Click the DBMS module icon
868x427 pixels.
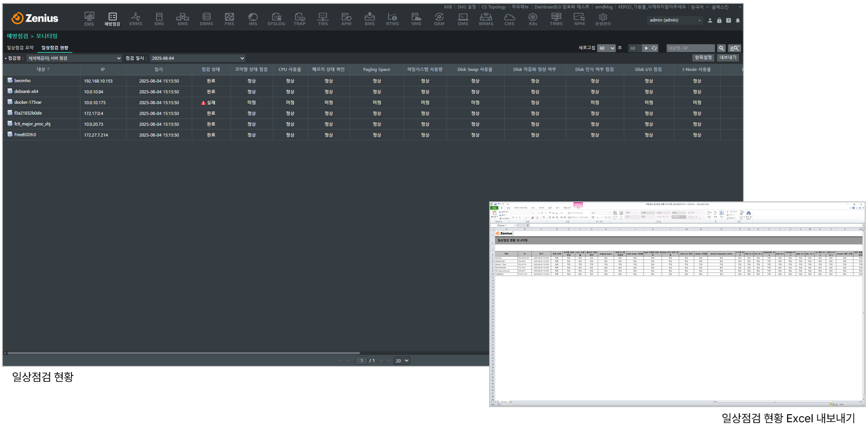[206, 19]
